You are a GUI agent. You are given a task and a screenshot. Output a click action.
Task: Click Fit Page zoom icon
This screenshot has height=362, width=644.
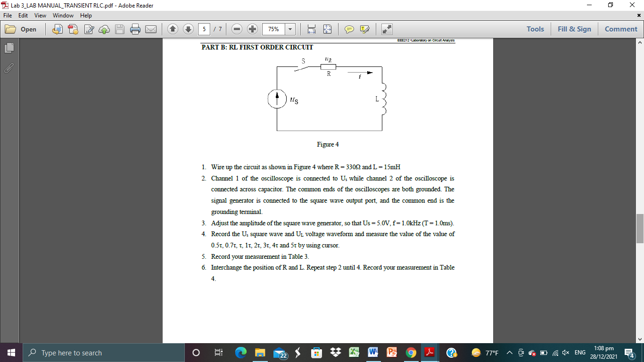click(327, 29)
